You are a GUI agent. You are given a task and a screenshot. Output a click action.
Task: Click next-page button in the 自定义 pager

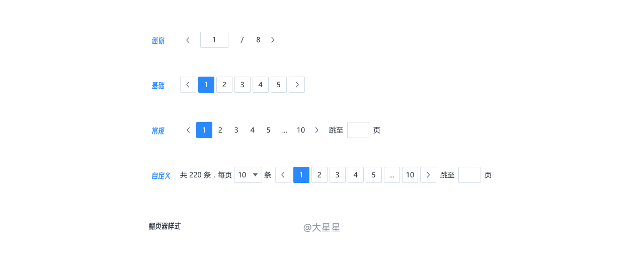(428, 175)
